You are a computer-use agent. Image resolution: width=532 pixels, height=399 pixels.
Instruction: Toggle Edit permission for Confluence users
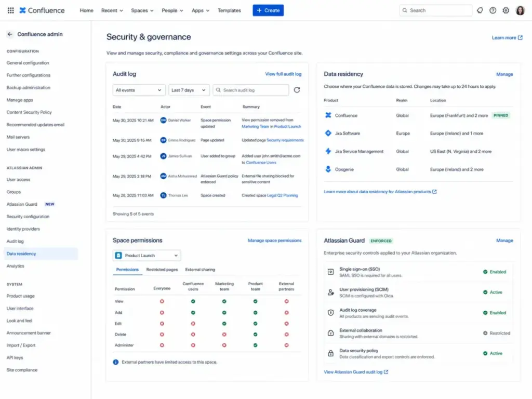(193, 324)
